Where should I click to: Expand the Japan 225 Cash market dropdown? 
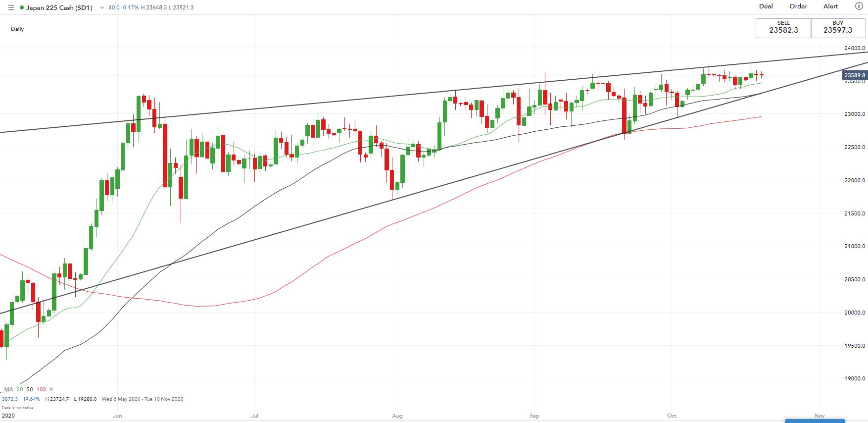tap(102, 8)
